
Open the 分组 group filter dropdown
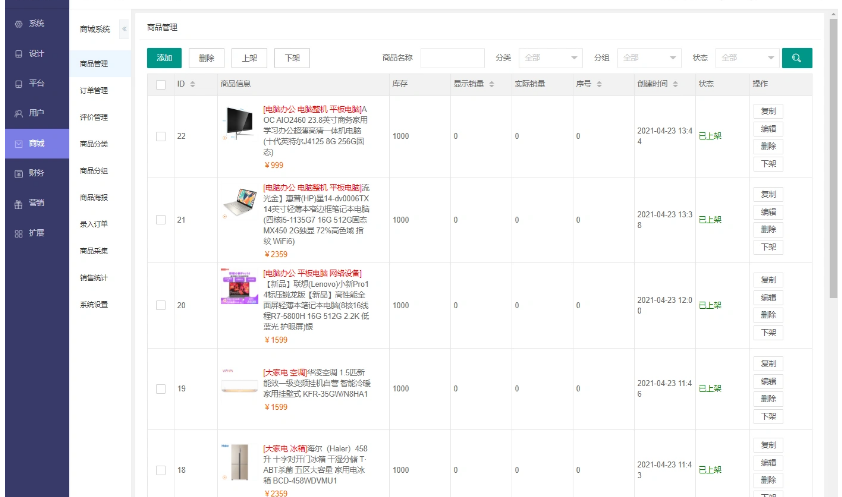pos(649,58)
